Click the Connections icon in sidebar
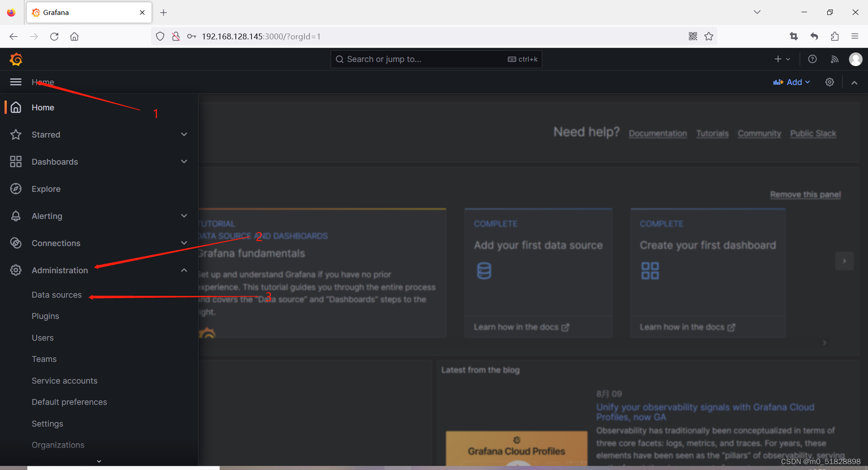The width and height of the screenshot is (868, 470). coord(16,243)
